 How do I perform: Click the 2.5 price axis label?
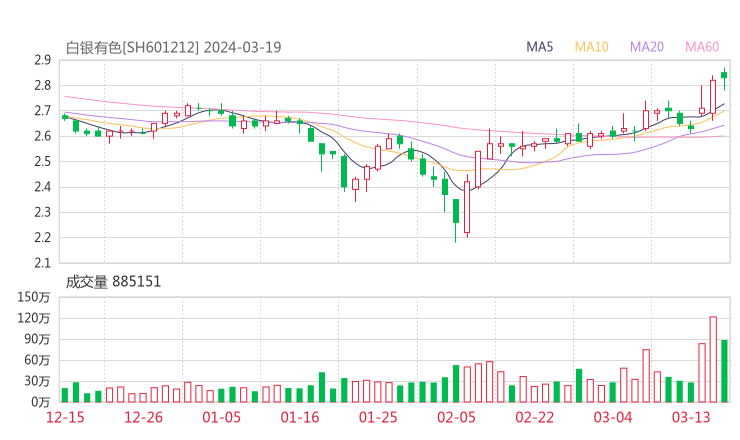[x=42, y=161]
